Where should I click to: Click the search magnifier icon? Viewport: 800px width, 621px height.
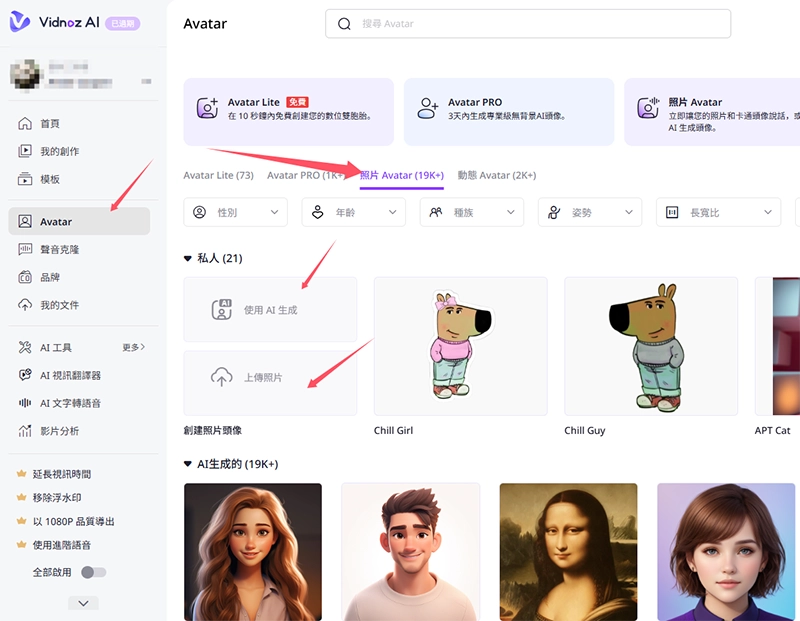point(344,24)
